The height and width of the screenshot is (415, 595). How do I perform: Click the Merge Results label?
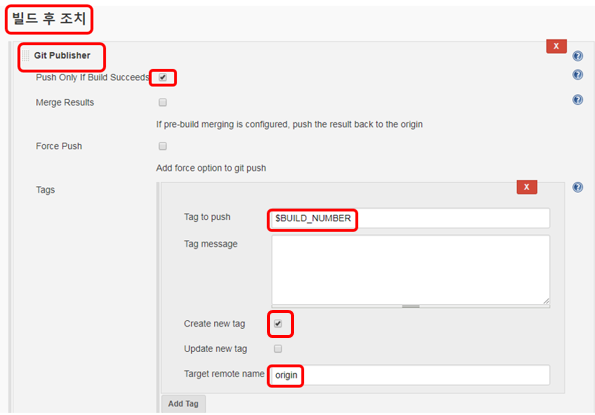65,102
